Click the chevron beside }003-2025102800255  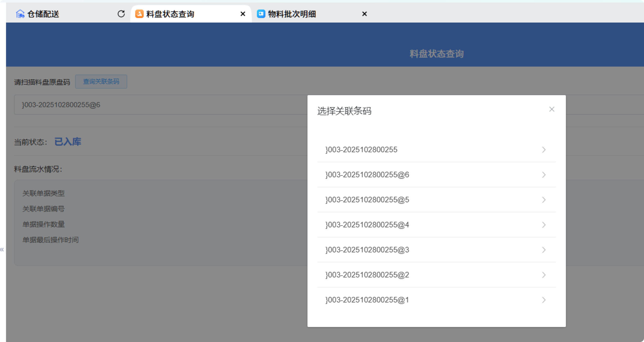(x=544, y=150)
